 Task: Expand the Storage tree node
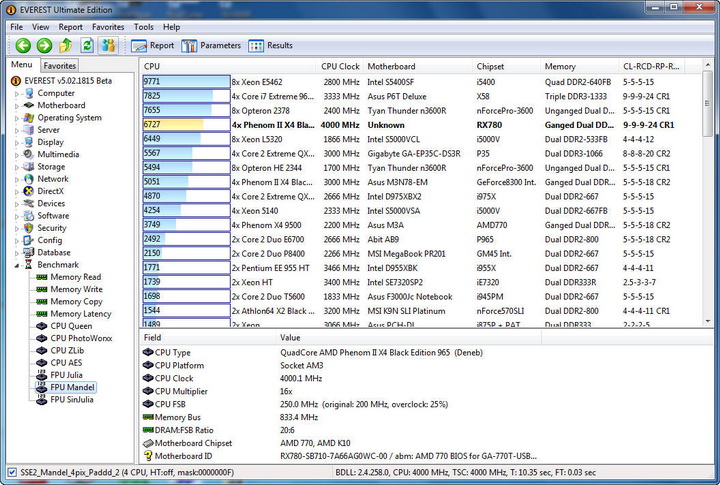(x=17, y=167)
